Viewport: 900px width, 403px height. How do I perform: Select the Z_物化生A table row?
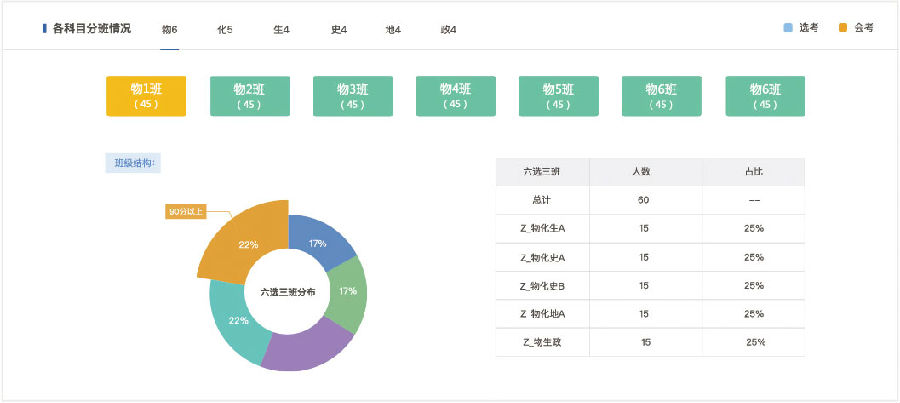(650, 229)
